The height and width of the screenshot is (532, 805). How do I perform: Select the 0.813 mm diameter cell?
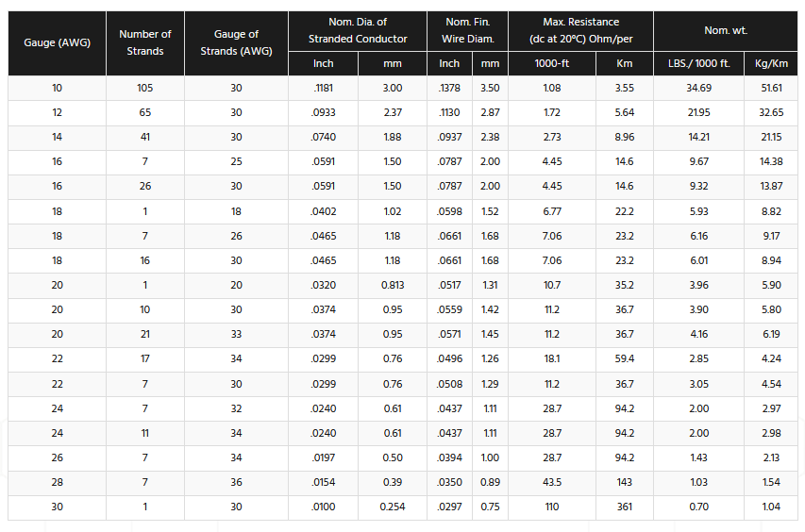[x=393, y=285]
